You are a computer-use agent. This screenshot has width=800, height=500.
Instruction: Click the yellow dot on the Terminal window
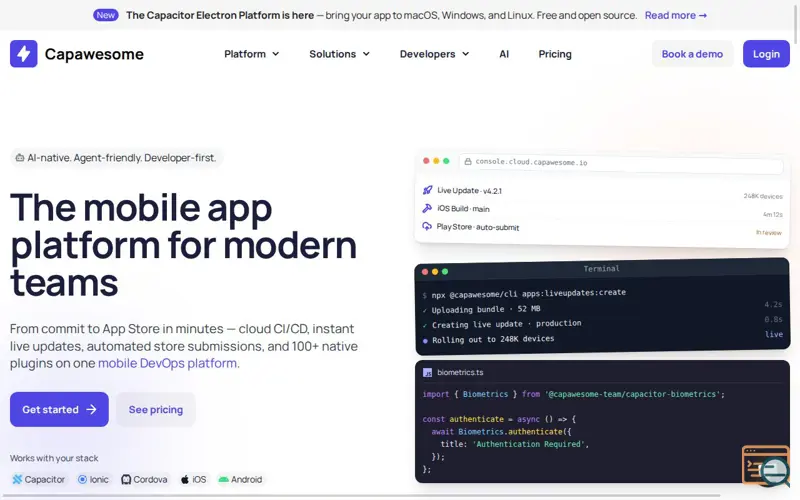point(435,271)
